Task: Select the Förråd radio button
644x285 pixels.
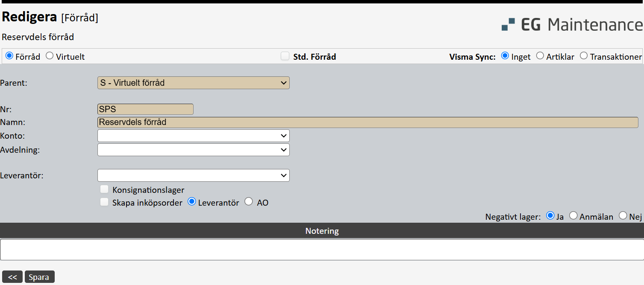Action: coord(9,56)
